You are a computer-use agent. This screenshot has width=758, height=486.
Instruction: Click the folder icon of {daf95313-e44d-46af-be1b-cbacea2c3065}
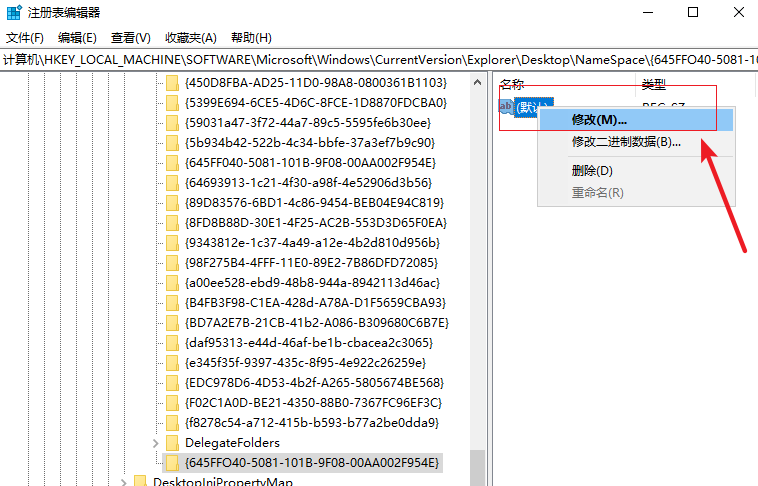click(171, 342)
